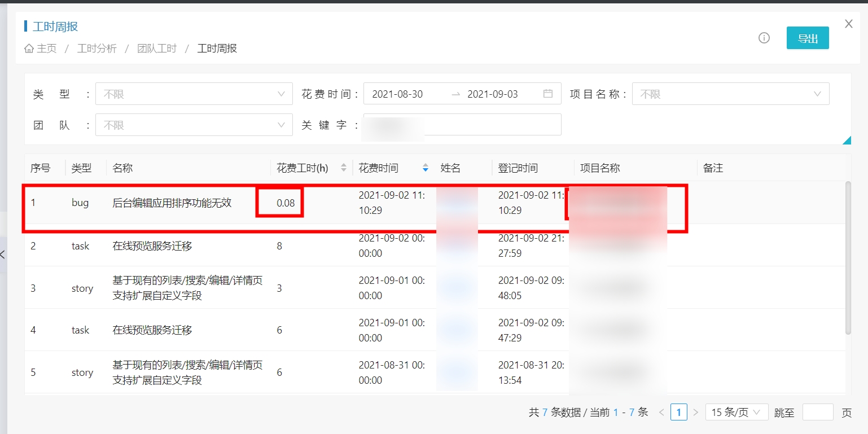This screenshot has height=434, width=868.
Task: Collapse filter panel via blue corner triangle
Action: [x=847, y=141]
